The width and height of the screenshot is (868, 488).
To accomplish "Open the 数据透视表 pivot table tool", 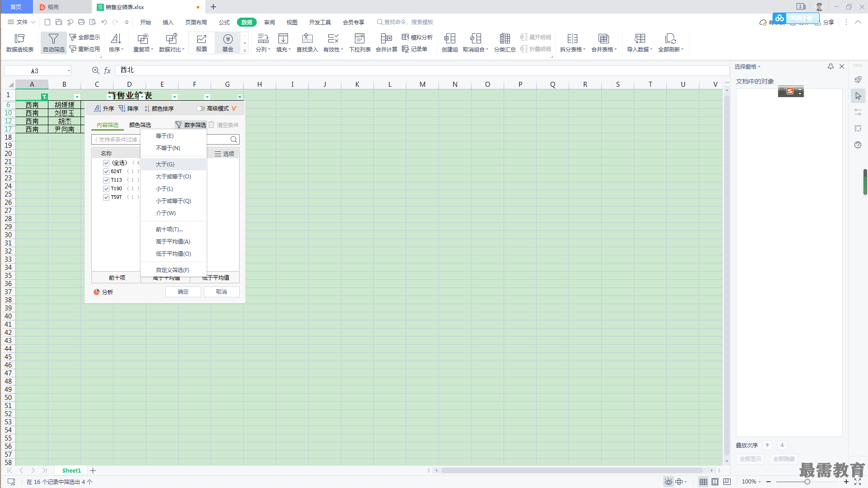I will tap(20, 43).
